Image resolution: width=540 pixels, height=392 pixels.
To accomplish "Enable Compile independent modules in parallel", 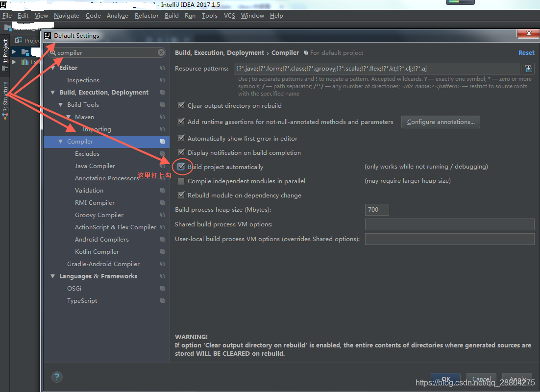I will (181, 181).
